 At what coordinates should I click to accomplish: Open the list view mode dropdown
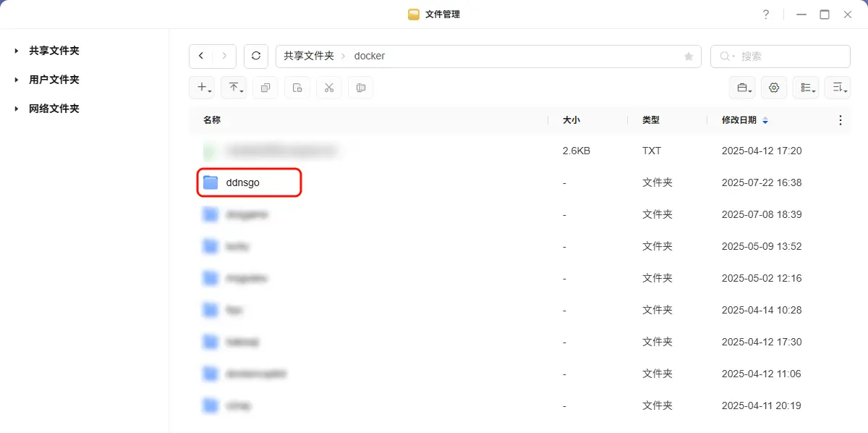(806, 88)
